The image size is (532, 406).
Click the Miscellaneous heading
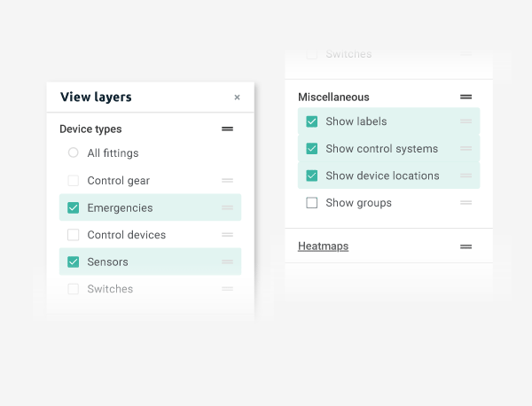pos(333,97)
